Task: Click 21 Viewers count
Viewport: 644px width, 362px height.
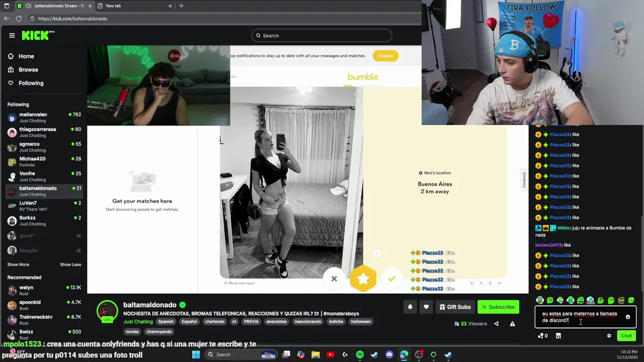Action: pyautogui.click(x=470, y=324)
